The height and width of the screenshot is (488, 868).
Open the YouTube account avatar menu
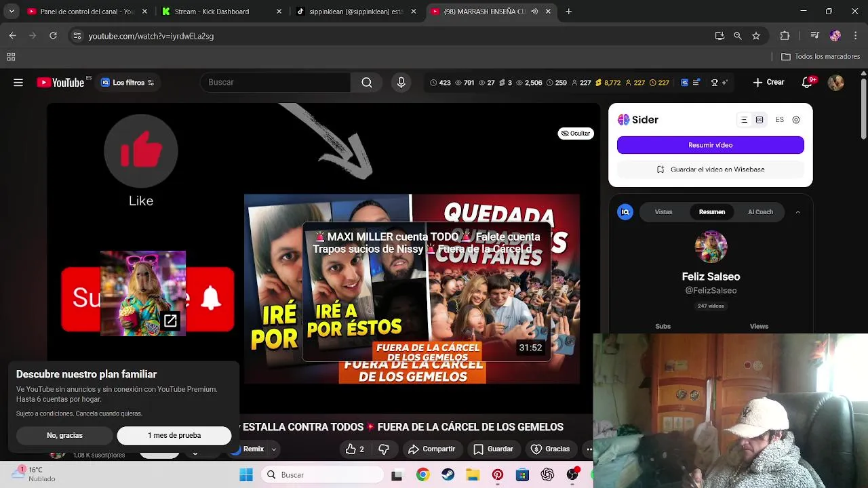point(835,83)
